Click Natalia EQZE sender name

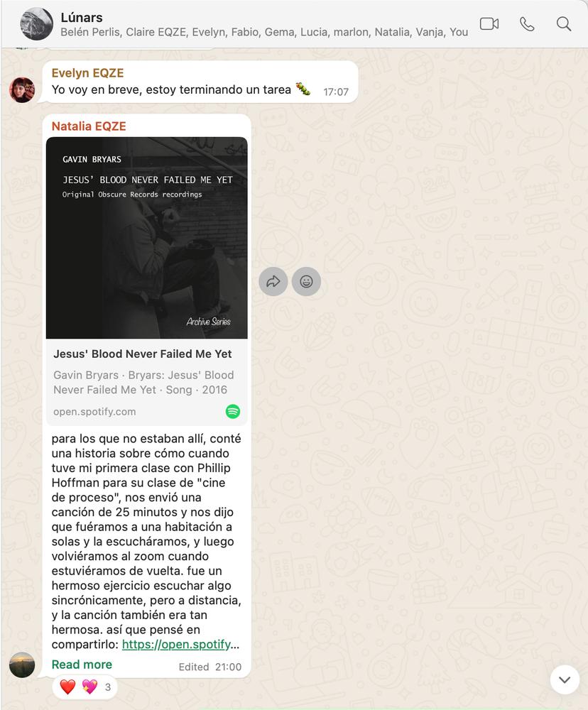click(x=89, y=126)
